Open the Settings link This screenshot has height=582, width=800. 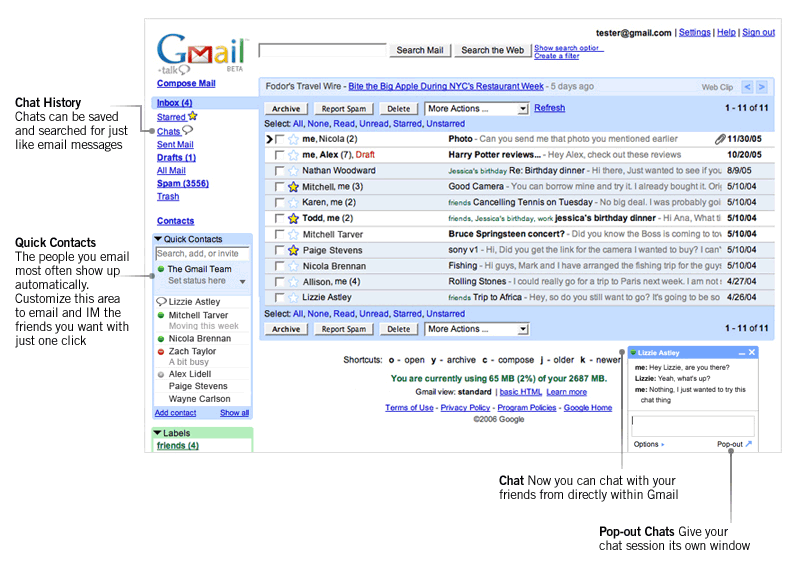(x=694, y=33)
